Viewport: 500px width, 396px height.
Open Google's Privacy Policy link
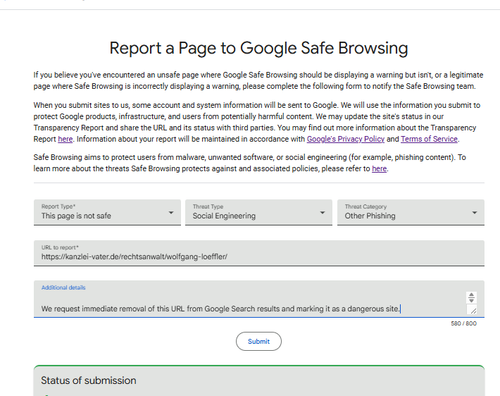(x=346, y=139)
